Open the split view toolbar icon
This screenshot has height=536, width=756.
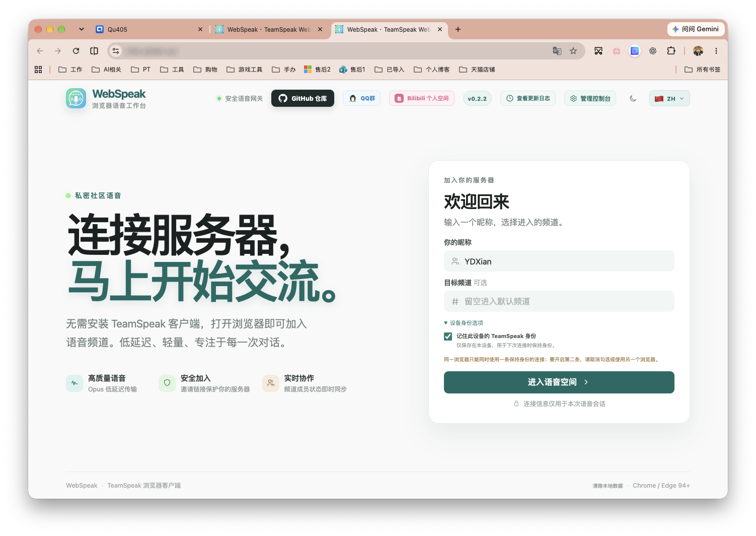pos(94,51)
